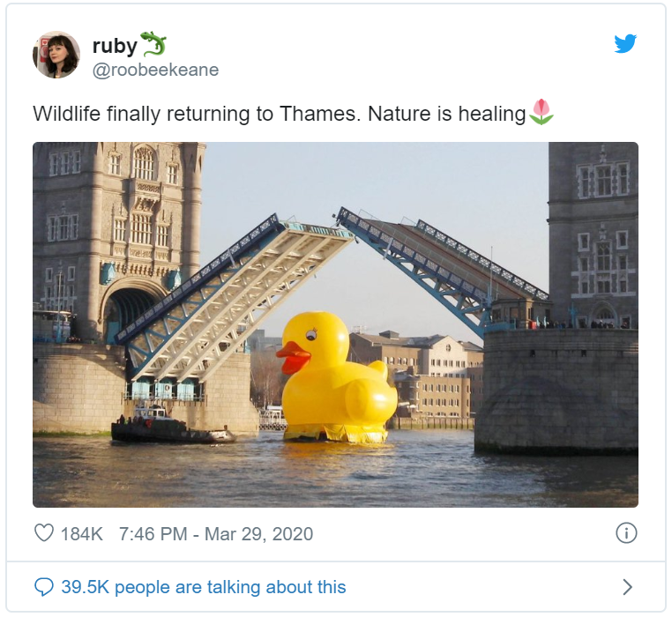
Task: Open the tweet info circle icon
Action: (x=626, y=533)
